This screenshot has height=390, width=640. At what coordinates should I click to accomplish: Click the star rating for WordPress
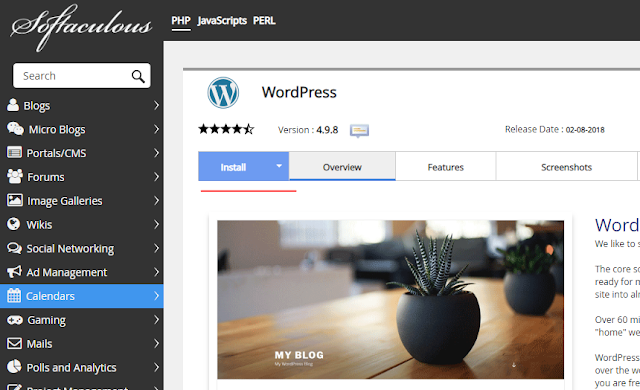pos(226,129)
